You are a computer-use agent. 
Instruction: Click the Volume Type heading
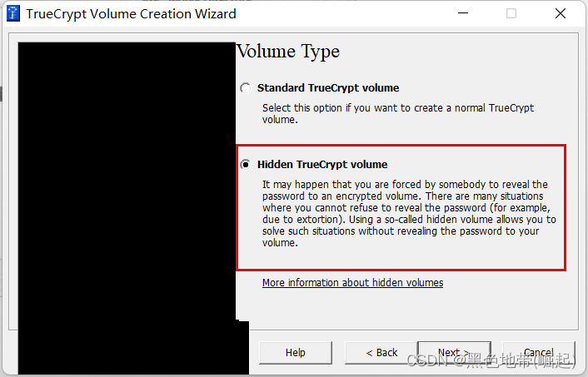[x=288, y=52]
